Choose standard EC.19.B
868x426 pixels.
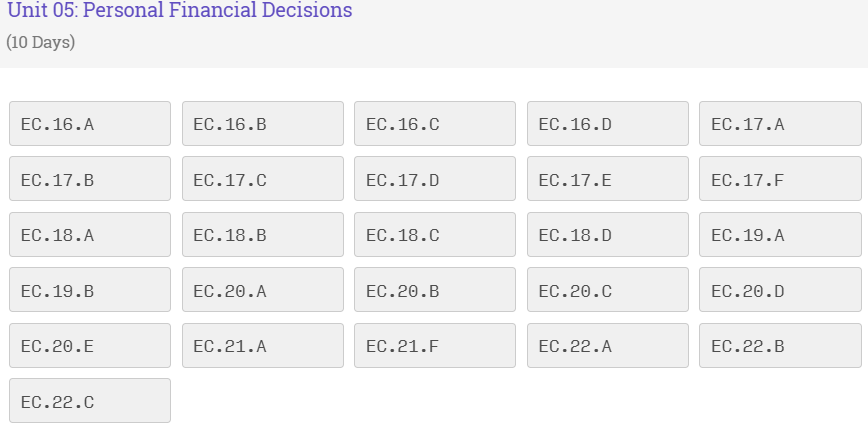tap(90, 291)
